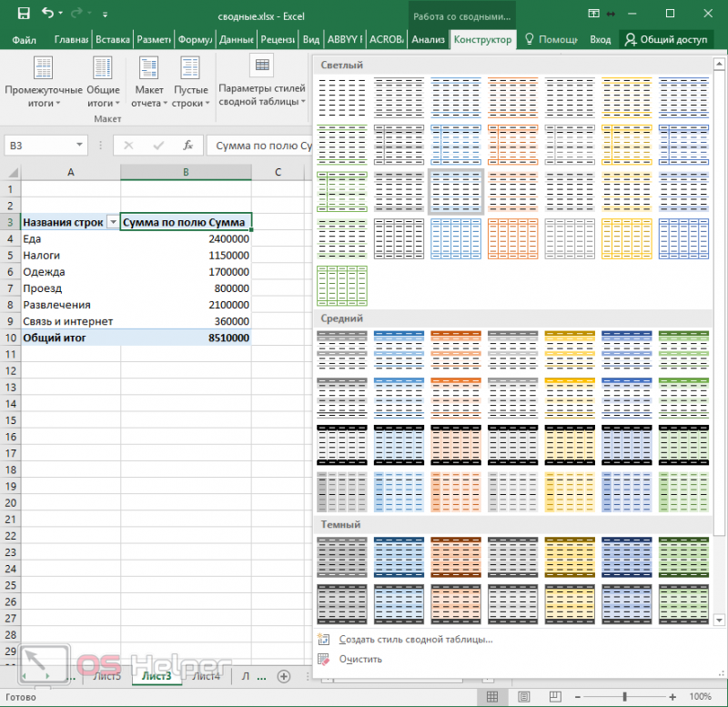This screenshot has height=707, width=728.
Task: Click the zoom in plus button
Action: [672, 697]
